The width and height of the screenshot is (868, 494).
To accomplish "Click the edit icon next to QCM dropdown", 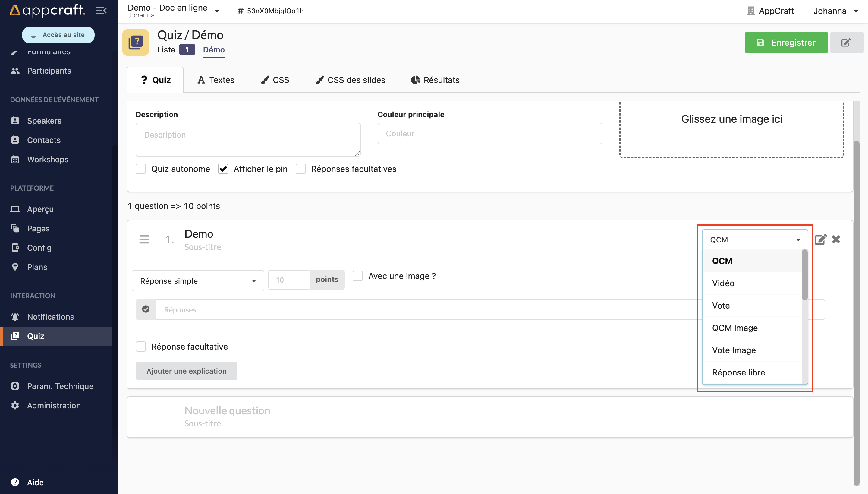I will coord(821,239).
